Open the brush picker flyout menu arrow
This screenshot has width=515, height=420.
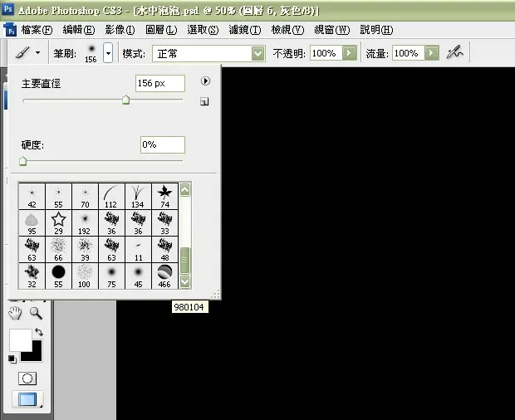(x=205, y=81)
